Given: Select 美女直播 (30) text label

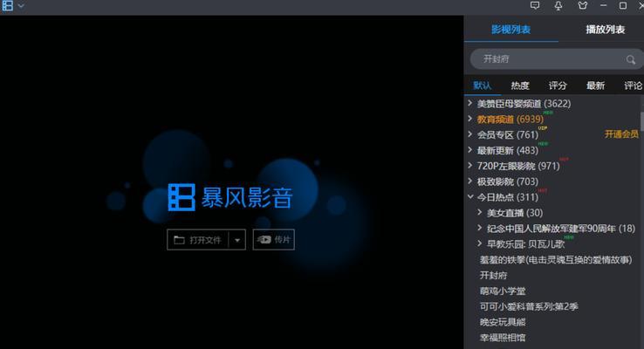Looking at the screenshot, I should tap(515, 213).
